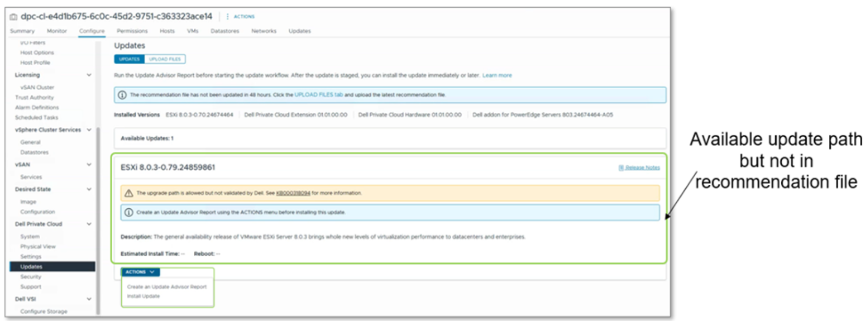
Task: Choose Create an Update Advisor Report
Action: coord(167,287)
